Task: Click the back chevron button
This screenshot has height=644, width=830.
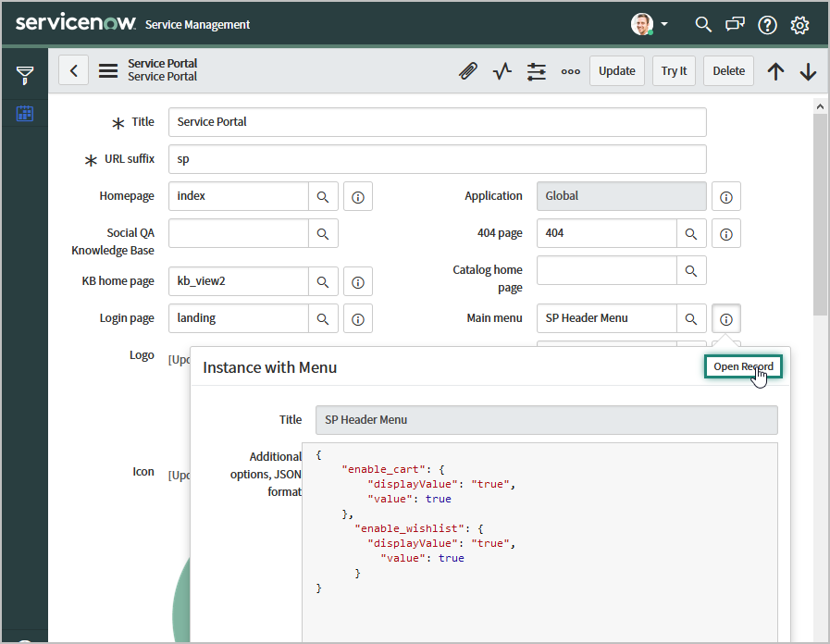Action: click(74, 71)
